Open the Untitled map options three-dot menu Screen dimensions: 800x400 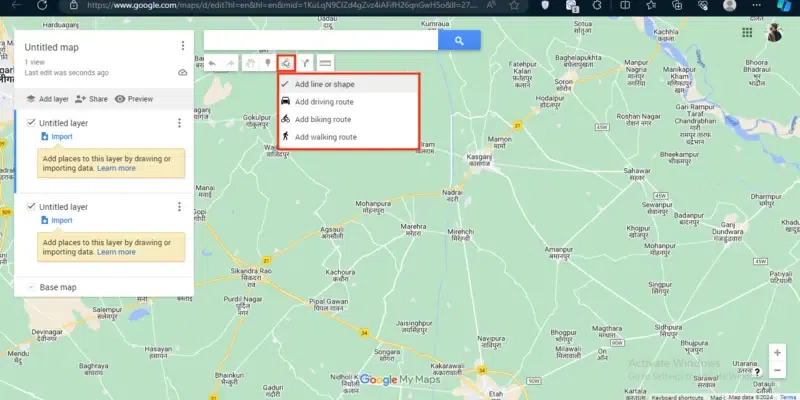[183, 46]
